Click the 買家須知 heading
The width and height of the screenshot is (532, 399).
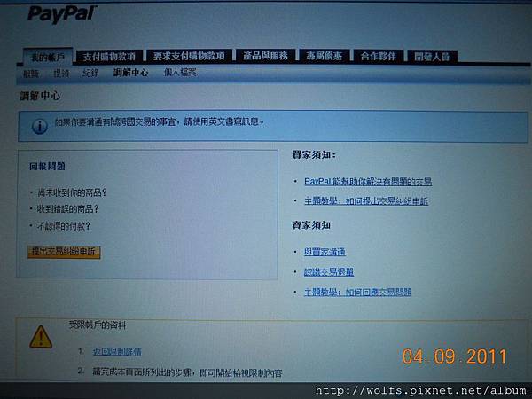[314, 155]
